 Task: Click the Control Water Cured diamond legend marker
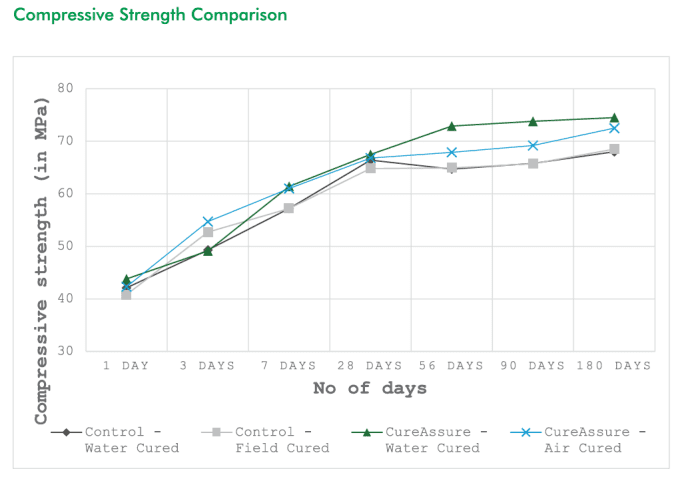(67, 433)
